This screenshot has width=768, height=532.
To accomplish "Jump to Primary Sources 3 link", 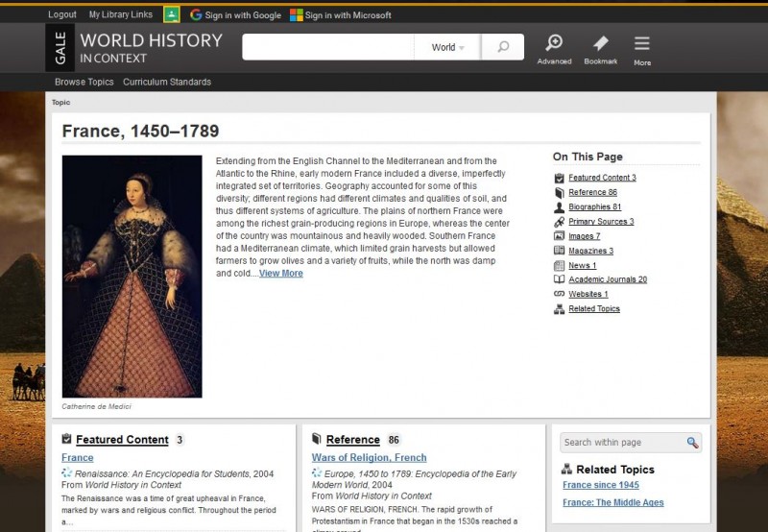I will click(601, 222).
